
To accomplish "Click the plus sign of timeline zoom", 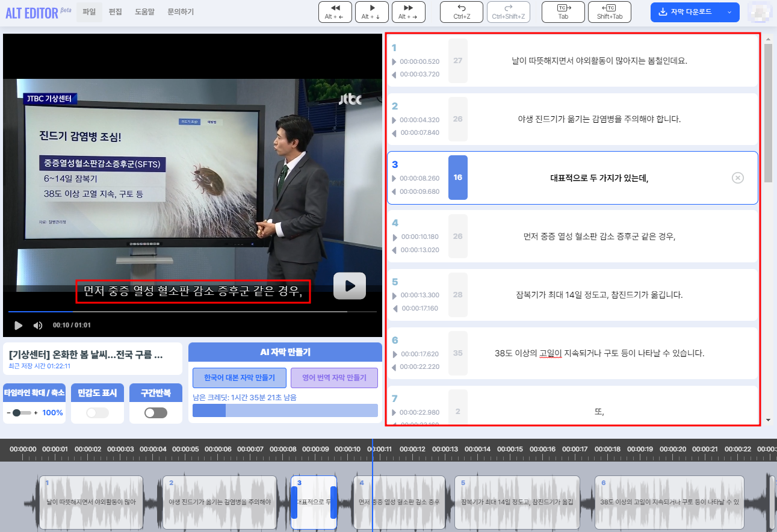I will coord(36,413).
